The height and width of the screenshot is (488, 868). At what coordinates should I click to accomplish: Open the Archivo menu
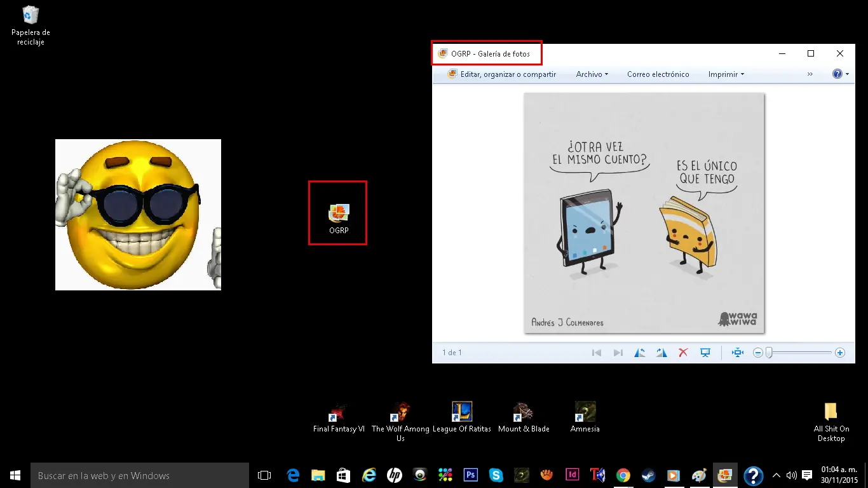click(x=592, y=74)
